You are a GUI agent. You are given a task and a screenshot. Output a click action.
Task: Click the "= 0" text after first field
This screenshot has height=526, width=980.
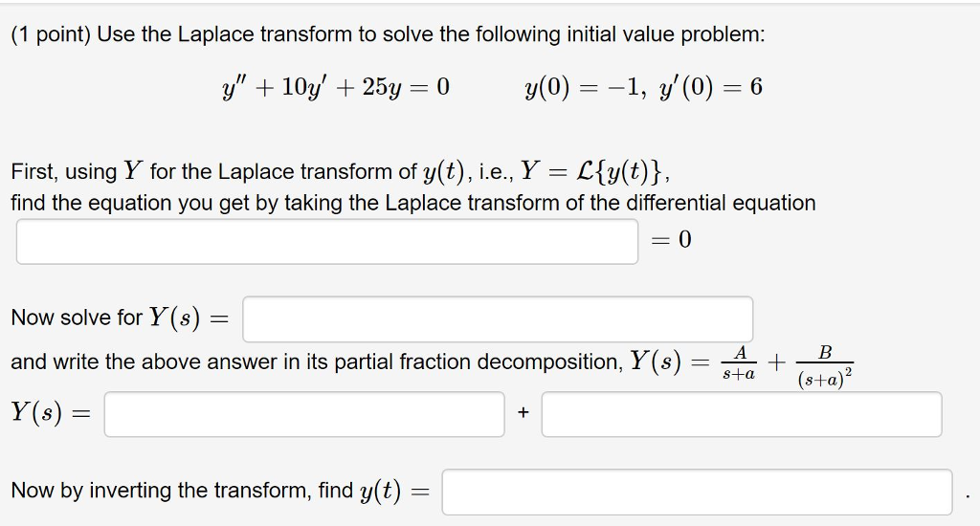[671, 239]
